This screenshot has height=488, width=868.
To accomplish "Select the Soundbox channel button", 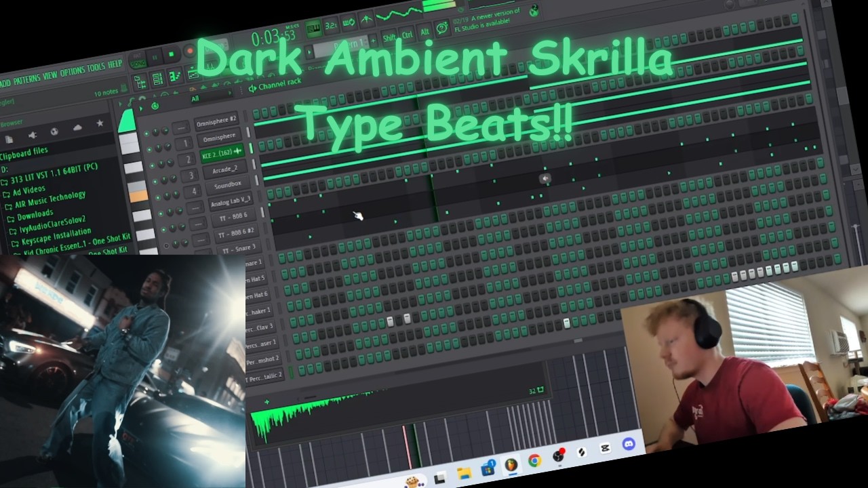I will (228, 185).
